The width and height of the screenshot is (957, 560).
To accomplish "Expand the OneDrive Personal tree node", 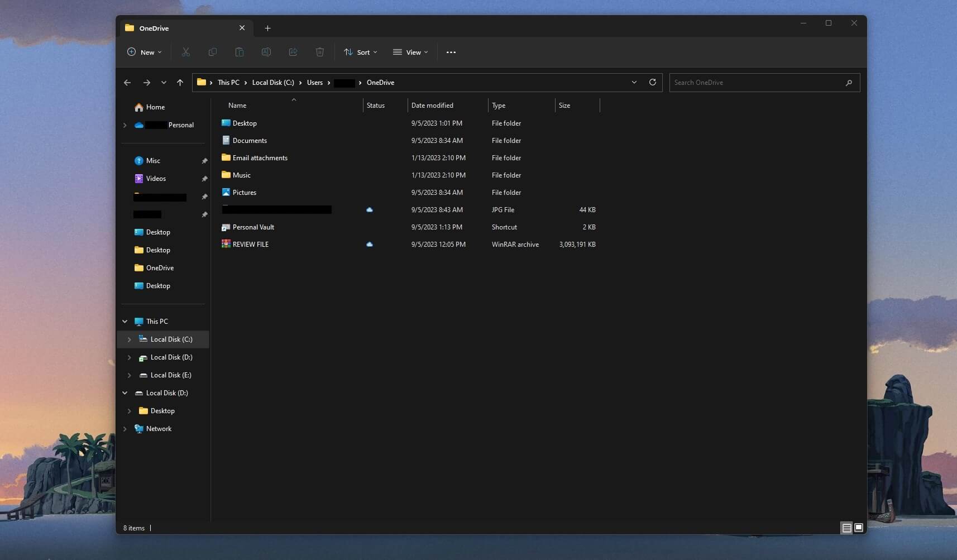I will click(x=125, y=125).
